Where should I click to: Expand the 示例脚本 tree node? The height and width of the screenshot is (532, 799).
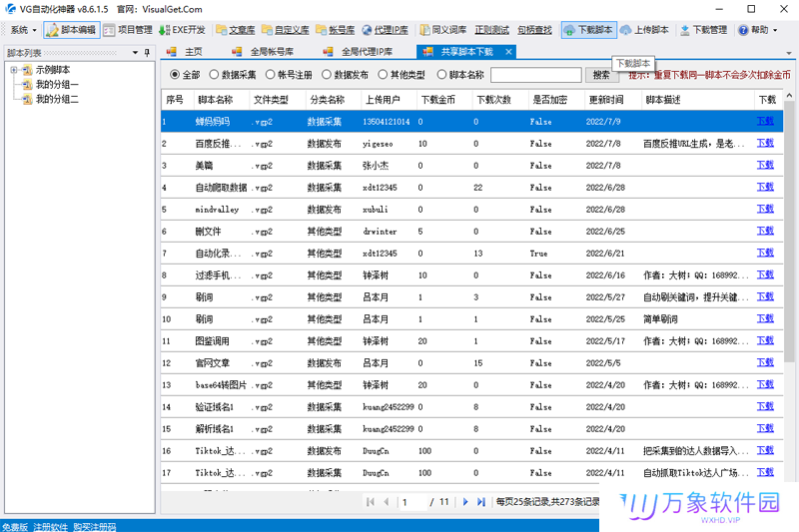[x=14, y=70]
